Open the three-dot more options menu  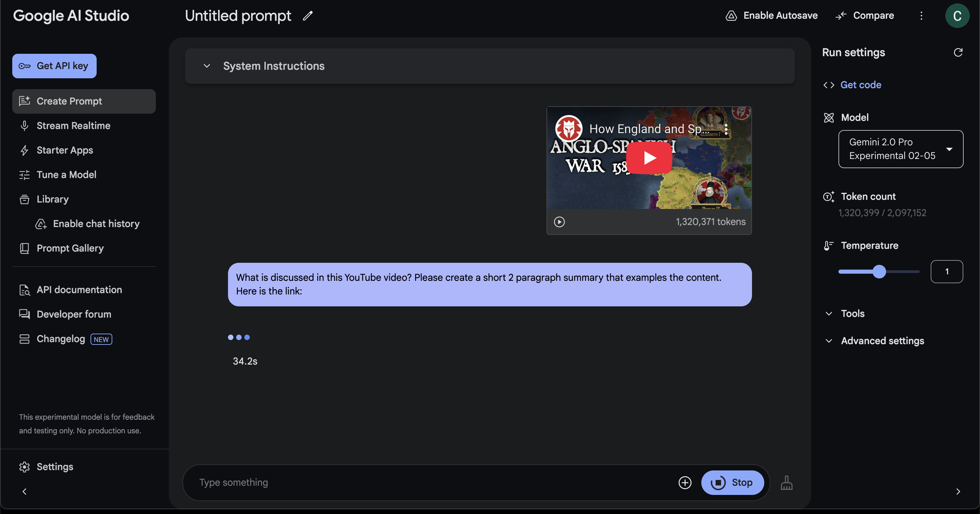(921, 16)
